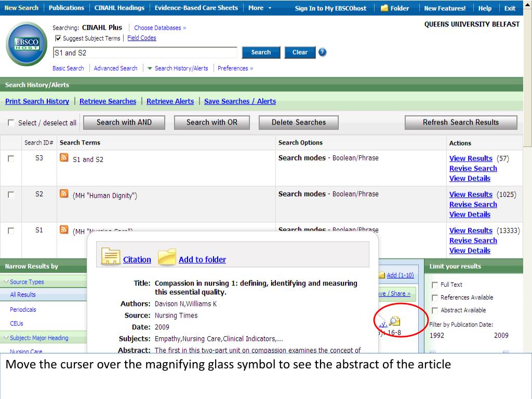Click the RSS feed icon in row S1
The height and width of the screenshot is (399, 532).
64,230
